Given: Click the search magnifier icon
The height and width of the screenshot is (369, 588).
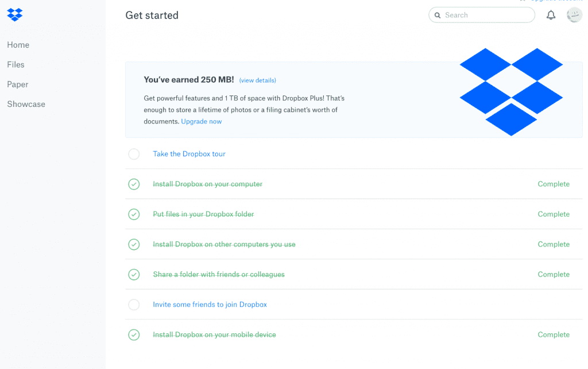Looking at the screenshot, I should coord(437,16).
